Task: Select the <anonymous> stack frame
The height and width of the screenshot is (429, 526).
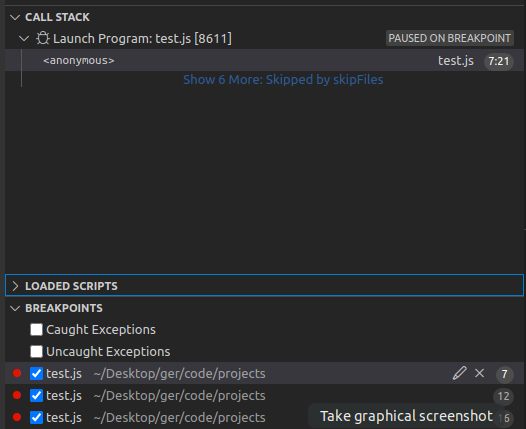Action: coord(264,60)
